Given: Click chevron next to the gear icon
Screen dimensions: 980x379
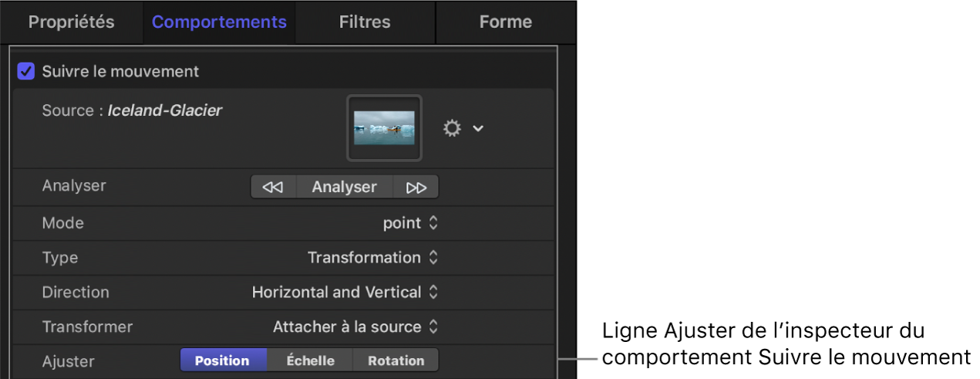Looking at the screenshot, I should tap(478, 128).
